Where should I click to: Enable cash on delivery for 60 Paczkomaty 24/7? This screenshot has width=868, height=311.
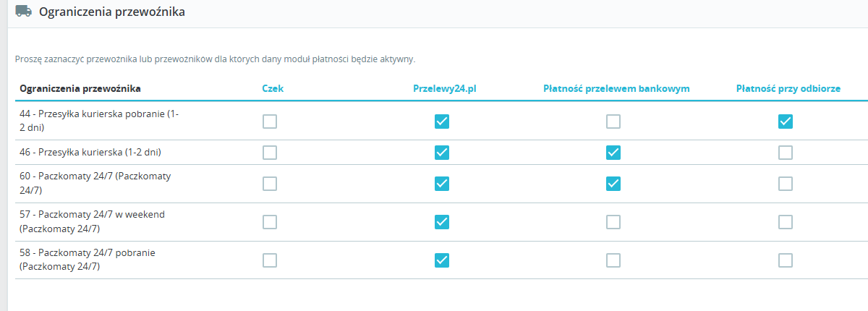pos(786,184)
